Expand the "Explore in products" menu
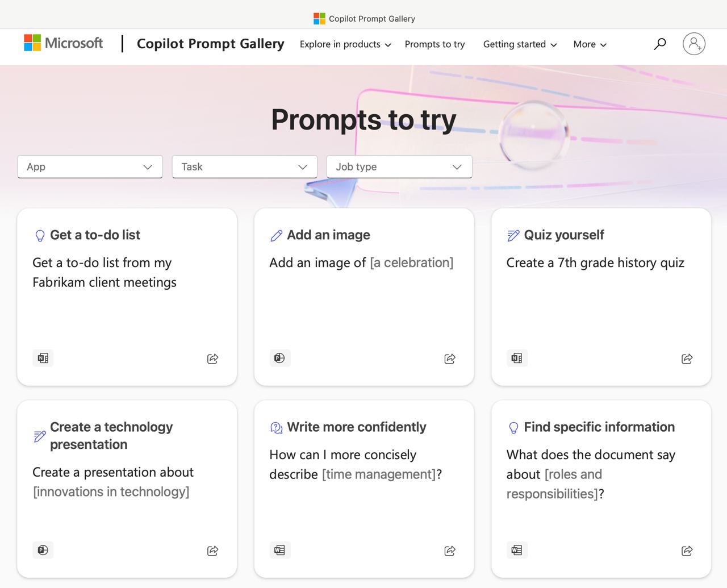 [x=345, y=44]
